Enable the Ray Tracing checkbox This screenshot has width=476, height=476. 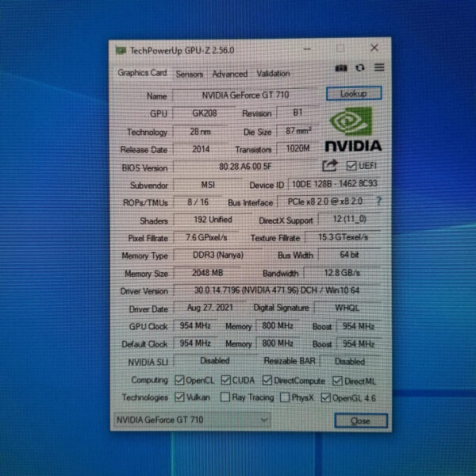[225, 397]
